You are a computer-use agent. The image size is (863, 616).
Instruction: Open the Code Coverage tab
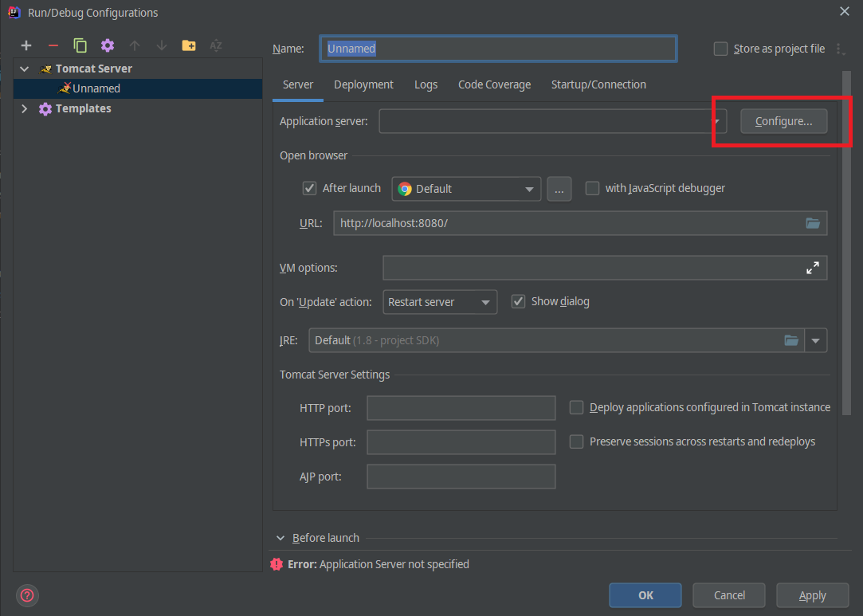pos(494,84)
